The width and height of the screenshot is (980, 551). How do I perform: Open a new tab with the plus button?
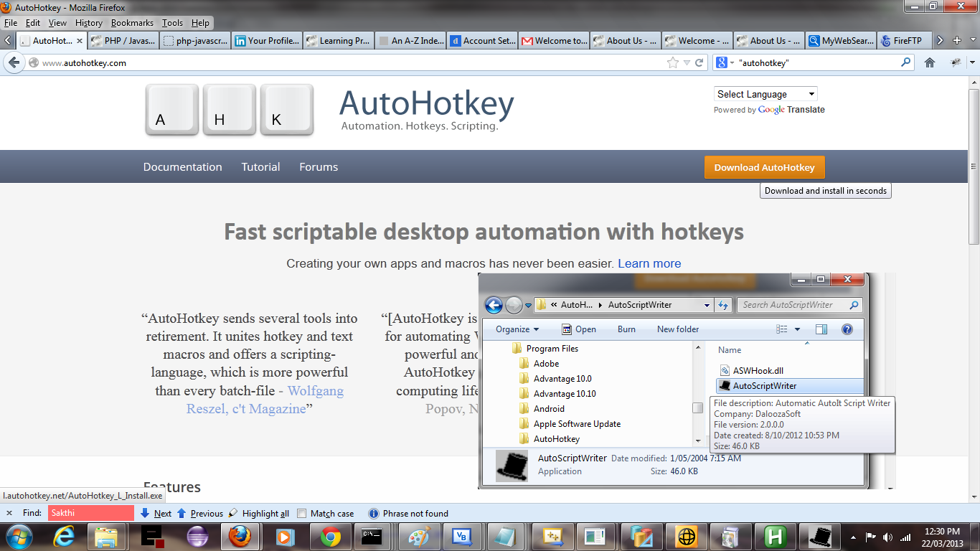pyautogui.click(x=958, y=40)
